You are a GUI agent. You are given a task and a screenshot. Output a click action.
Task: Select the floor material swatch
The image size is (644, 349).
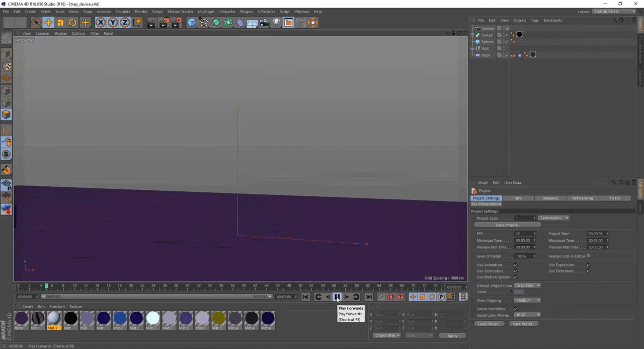[21, 318]
